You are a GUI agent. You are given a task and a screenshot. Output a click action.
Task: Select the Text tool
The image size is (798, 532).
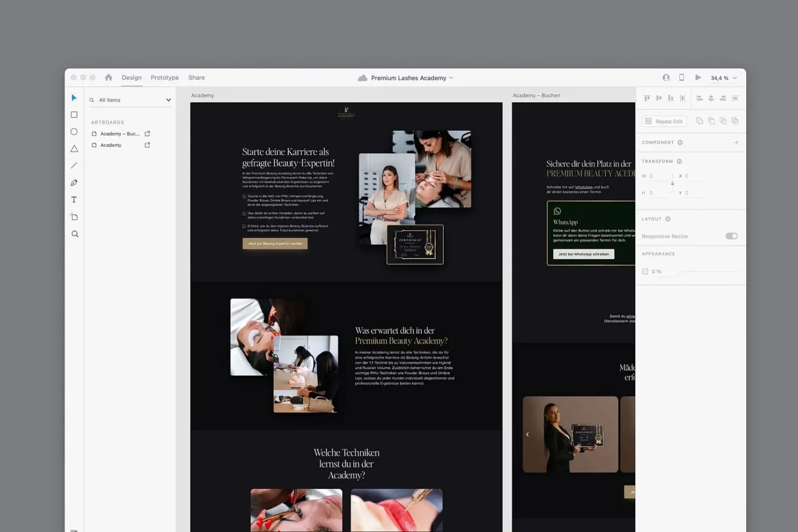pyautogui.click(x=74, y=199)
